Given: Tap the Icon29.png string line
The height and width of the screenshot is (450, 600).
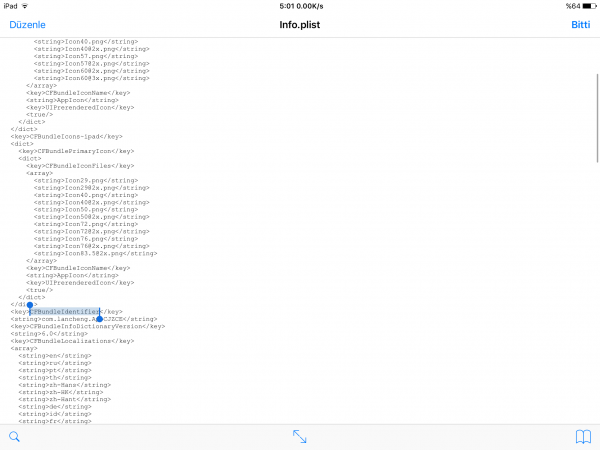Looking at the screenshot, I should 86,180.
